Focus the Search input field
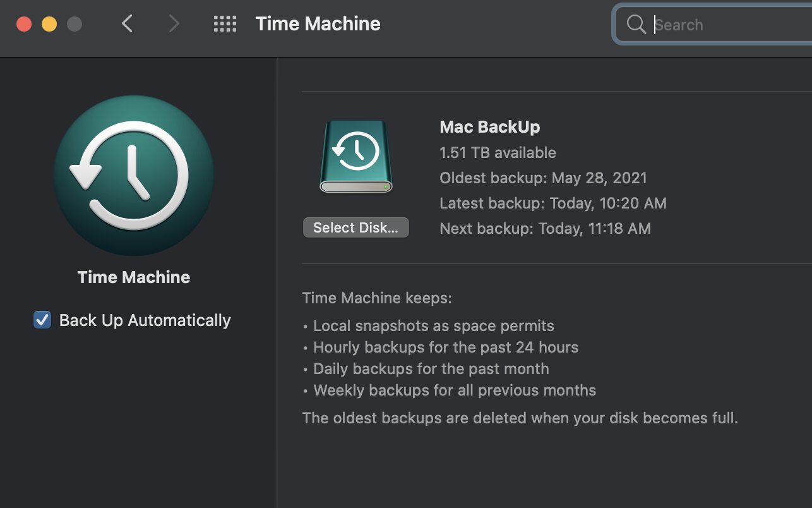Screen dimensions: 812x508 pyautogui.click(x=726, y=25)
